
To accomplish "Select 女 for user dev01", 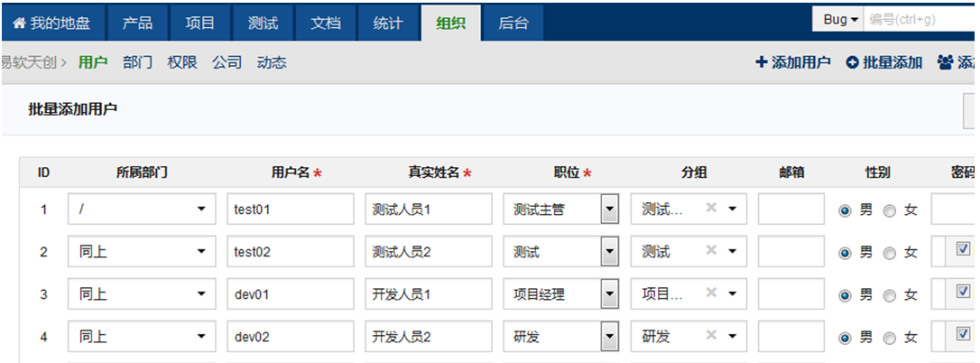I will click(x=890, y=296).
